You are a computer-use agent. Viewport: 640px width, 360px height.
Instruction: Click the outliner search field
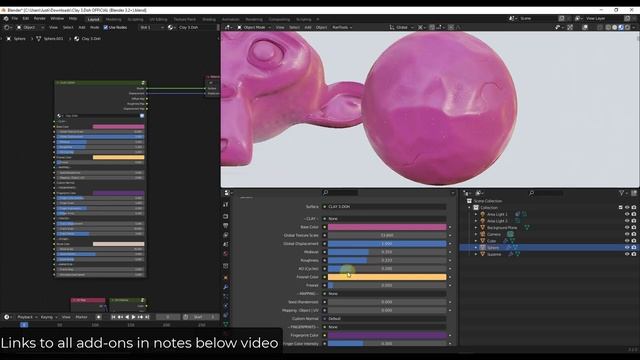pos(546,193)
